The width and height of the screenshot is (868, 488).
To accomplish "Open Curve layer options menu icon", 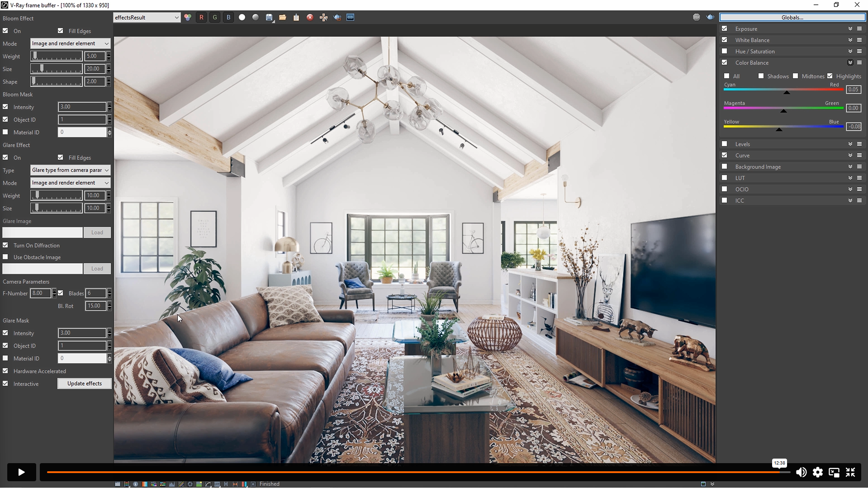I will click(x=859, y=155).
